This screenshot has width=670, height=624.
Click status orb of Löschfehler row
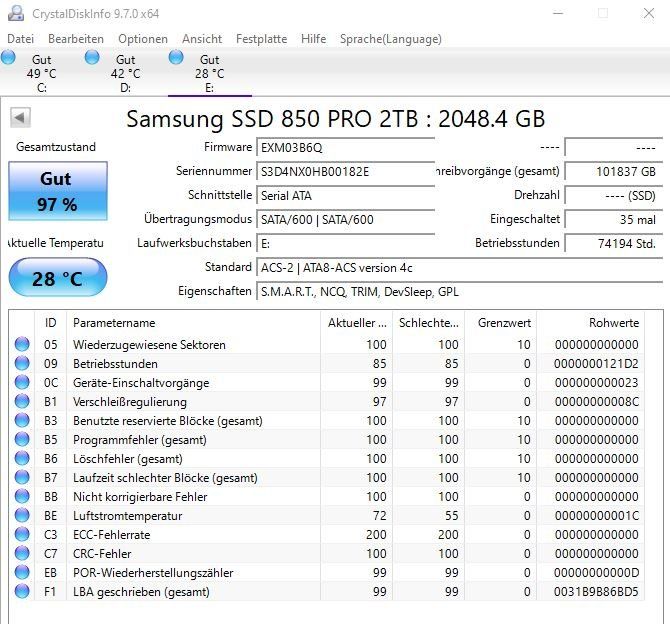22,458
